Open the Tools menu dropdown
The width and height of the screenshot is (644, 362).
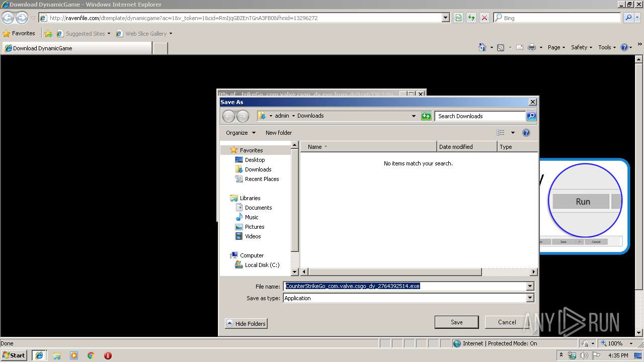607,47
